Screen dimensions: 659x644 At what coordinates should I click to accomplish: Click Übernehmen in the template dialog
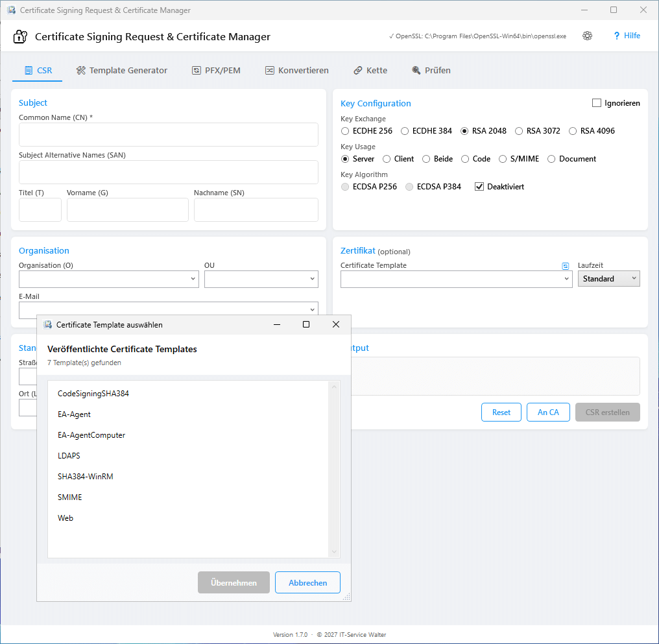click(x=234, y=582)
